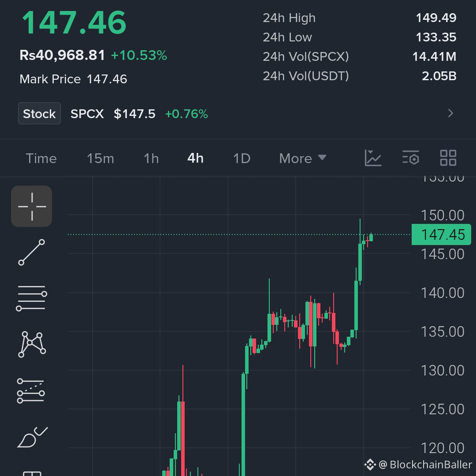Viewport: 476px width, 476px height.
Task: Click the Rs40,968.81 converted price
Action: click(x=62, y=55)
